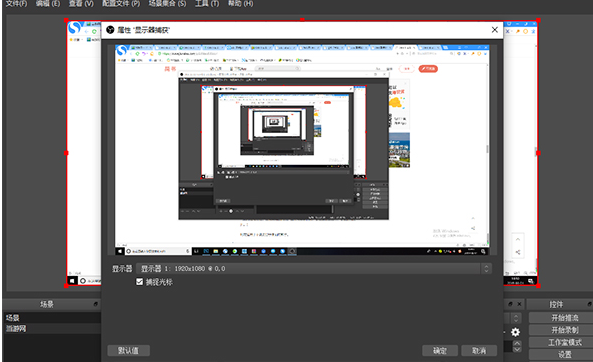The width and height of the screenshot is (593, 362).
Task: Open the 文件(F) menu
Action: click(x=16, y=3)
